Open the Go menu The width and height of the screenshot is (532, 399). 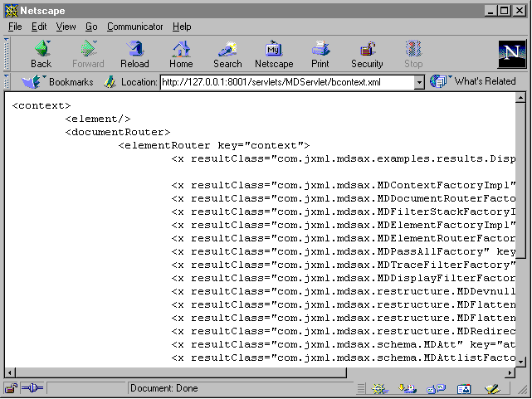(x=91, y=27)
